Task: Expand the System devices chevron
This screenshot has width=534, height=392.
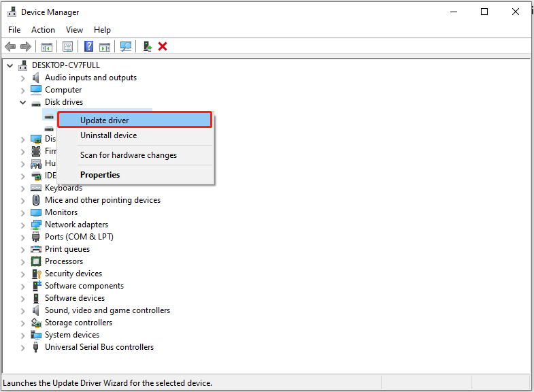Action: click(x=23, y=336)
